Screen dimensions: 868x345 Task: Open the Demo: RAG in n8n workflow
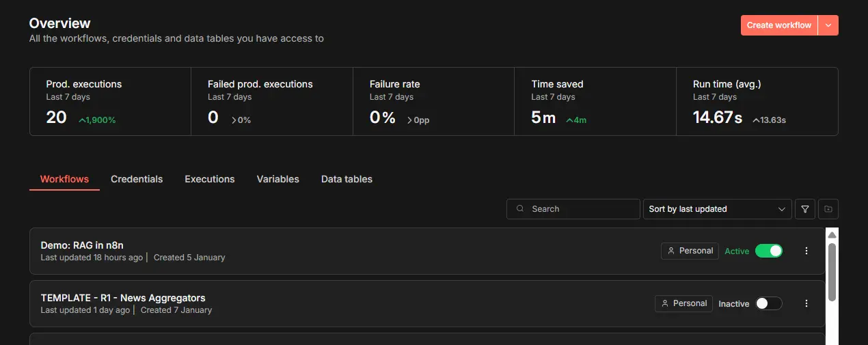(x=82, y=245)
